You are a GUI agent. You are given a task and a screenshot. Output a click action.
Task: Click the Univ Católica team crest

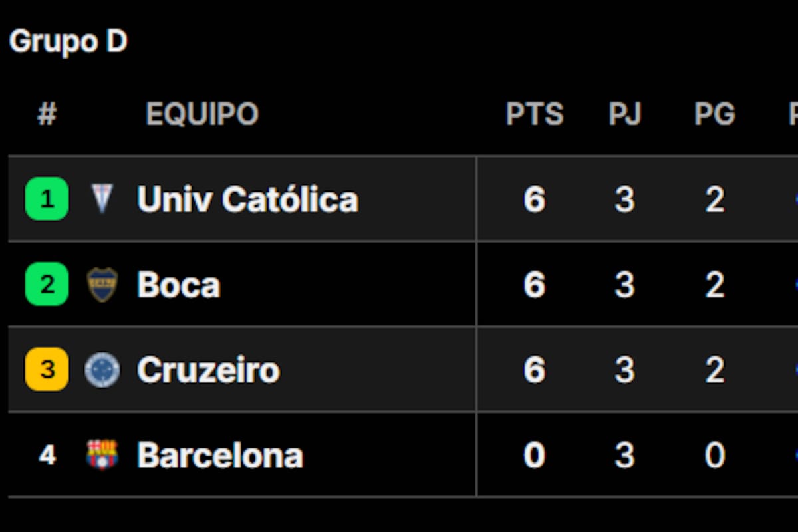click(102, 199)
